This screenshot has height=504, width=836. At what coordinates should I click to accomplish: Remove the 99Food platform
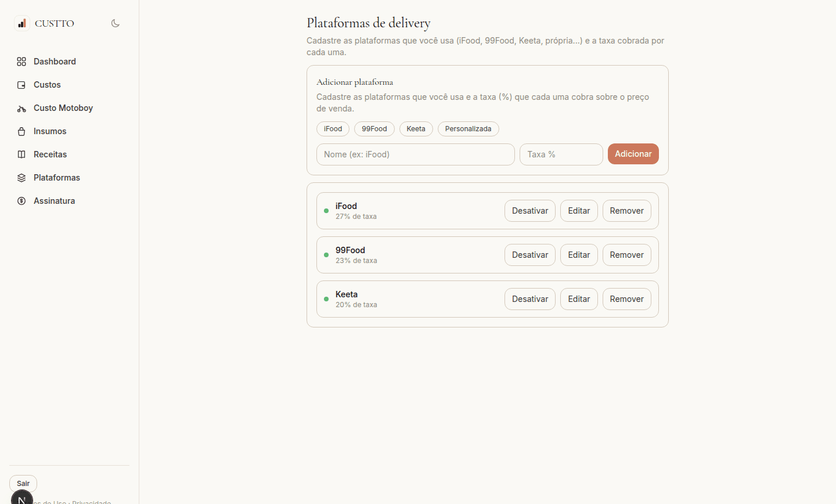click(627, 255)
